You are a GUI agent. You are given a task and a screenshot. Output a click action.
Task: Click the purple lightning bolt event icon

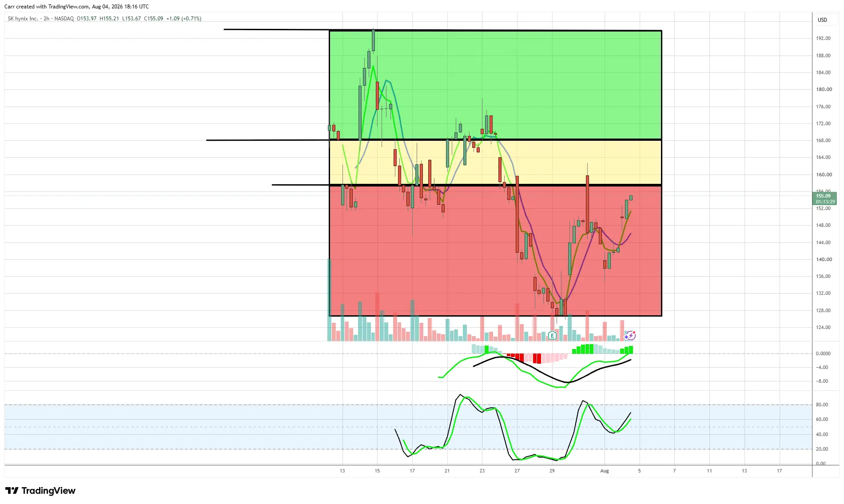click(x=630, y=335)
